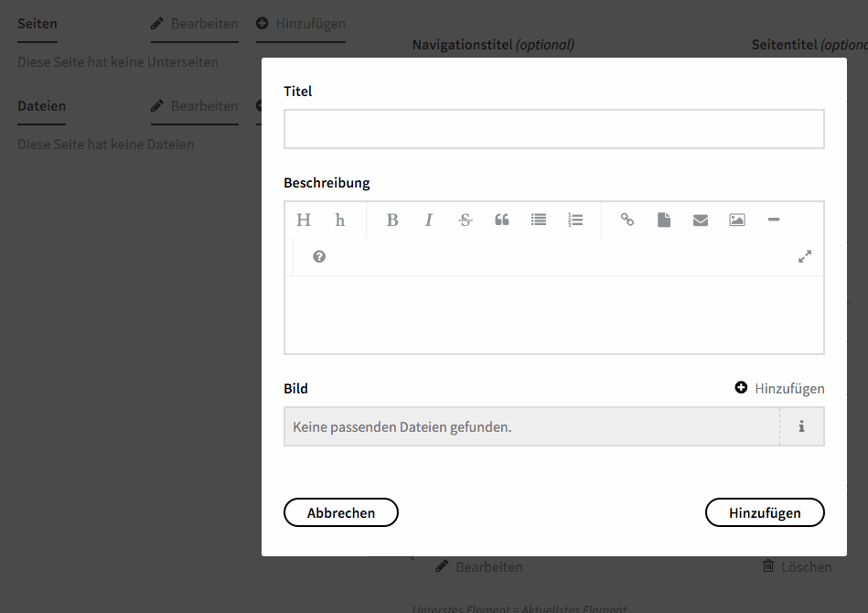Insert a numbered list
Screen dimensions: 868x613
coord(575,220)
